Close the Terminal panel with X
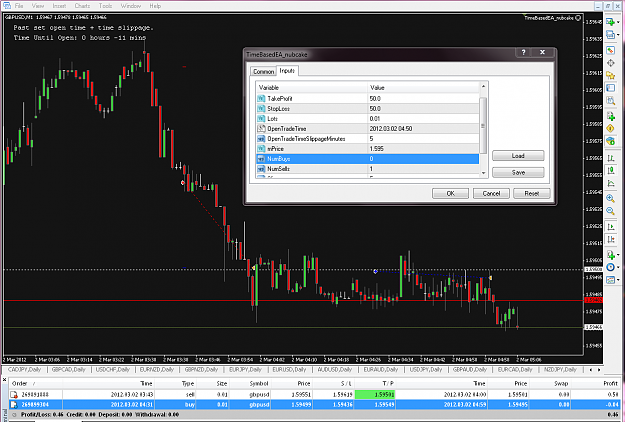 point(4,380)
